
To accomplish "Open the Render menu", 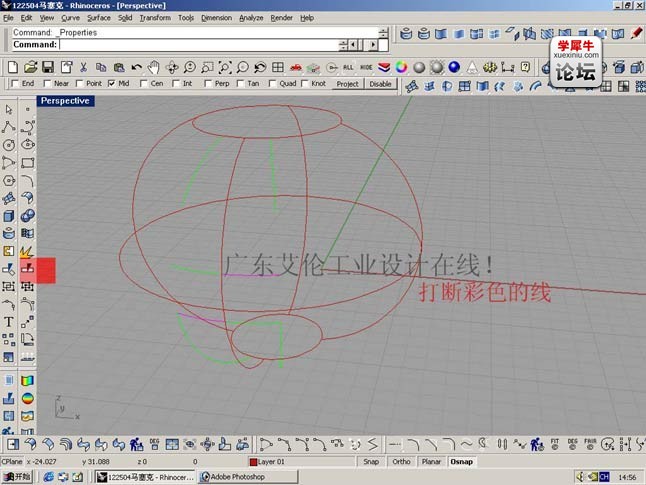I will pos(281,18).
